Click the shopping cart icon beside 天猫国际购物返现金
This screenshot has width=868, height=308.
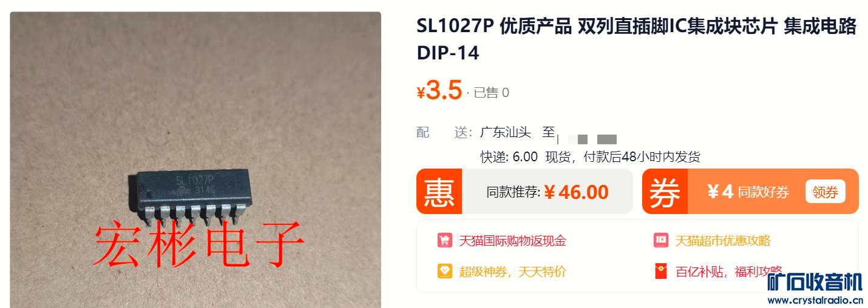click(x=444, y=240)
